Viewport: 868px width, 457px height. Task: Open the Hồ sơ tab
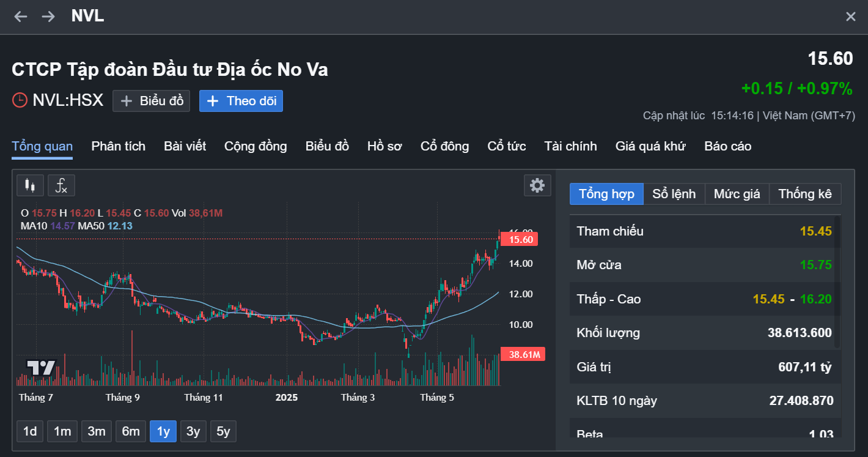[384, 146]
